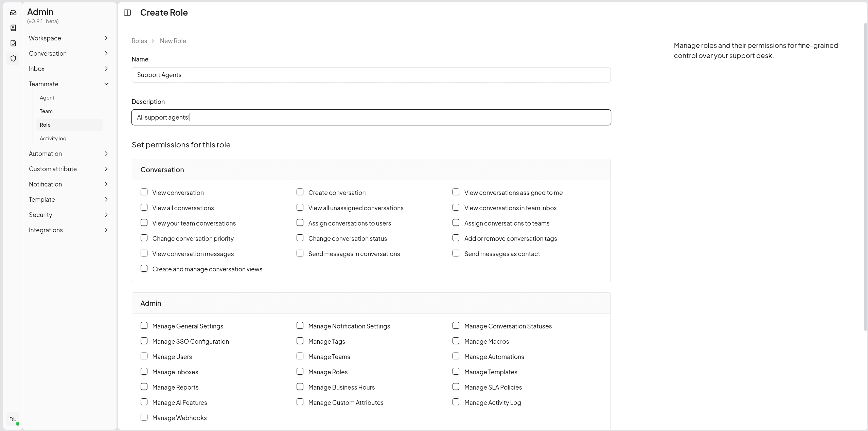This screenshot has width=868, height=431.
Task: Click the Roles breadcrumb link
Action: tap(139, 41)
